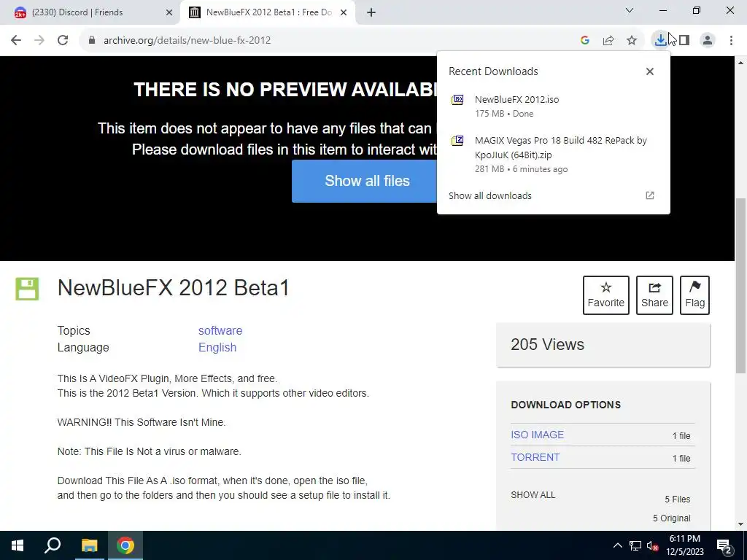
Task: Open the MAGIX Vegas Pro zip download
Action: (x=553, y=155)
